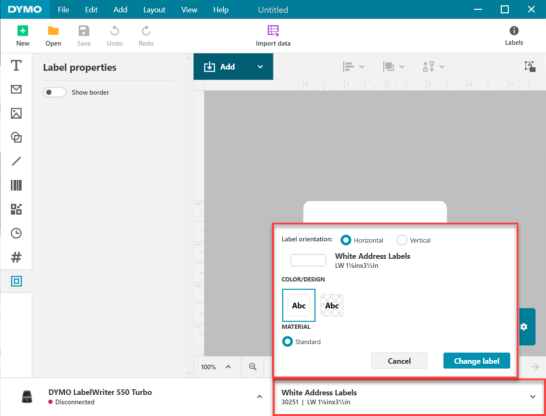
Task: Select the Date and time clock tool
Action: (16, 233)
